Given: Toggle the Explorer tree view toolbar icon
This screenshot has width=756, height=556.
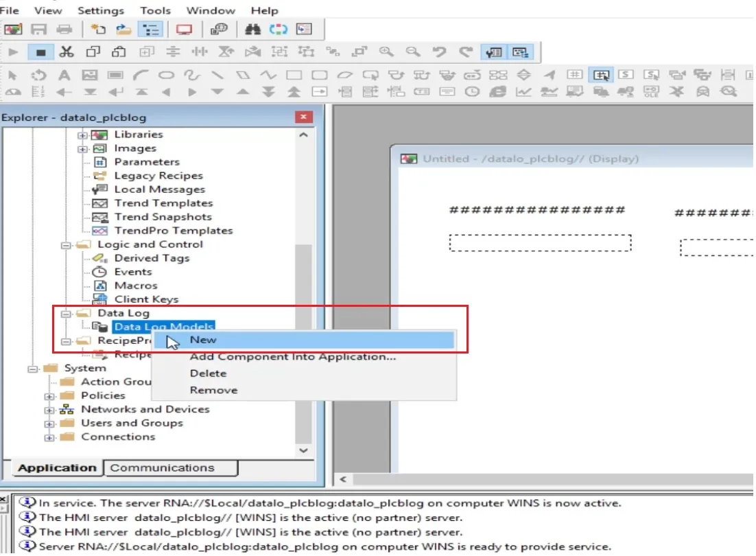Looking at the screenshot, I should point(150,29).
